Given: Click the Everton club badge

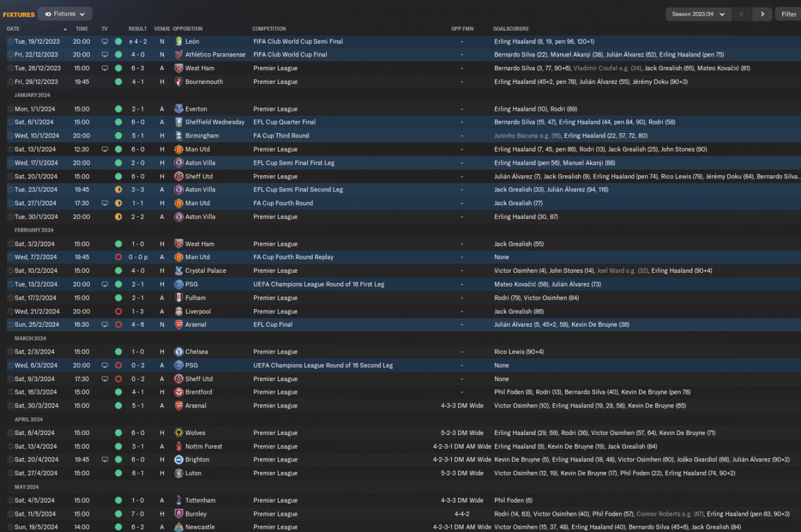Looking at the screenshot, I should pos(178,109).
